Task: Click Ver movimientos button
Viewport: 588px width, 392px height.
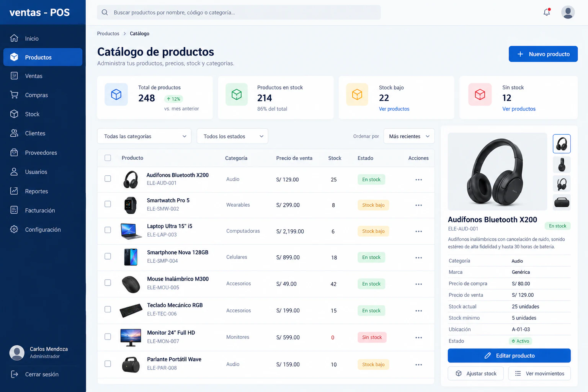Action: 539,374
